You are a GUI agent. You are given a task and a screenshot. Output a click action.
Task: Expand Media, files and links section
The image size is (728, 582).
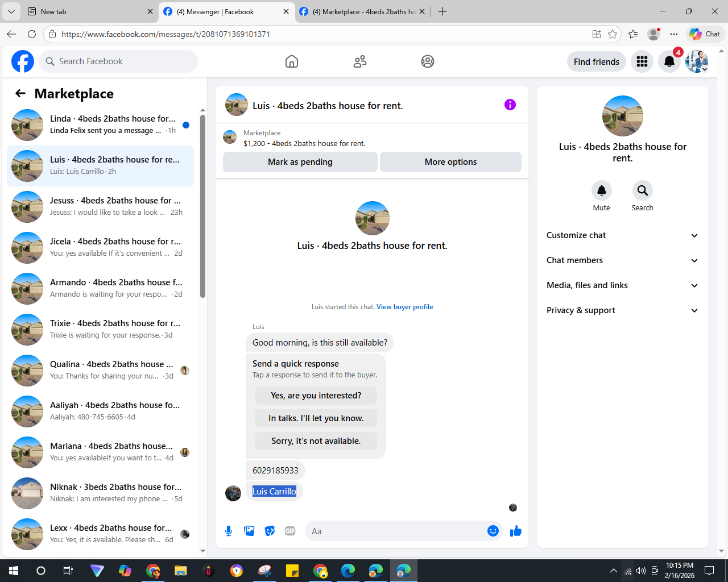[623, 285]
